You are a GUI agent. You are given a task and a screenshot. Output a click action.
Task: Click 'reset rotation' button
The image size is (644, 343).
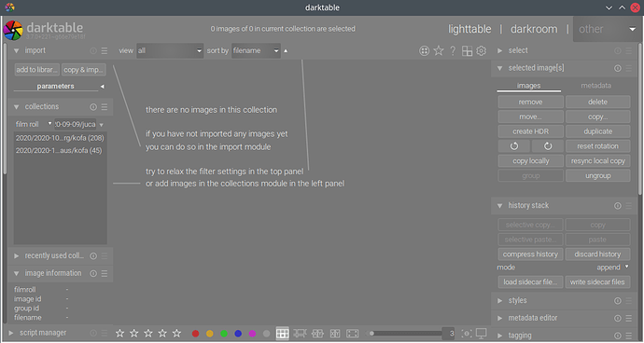click(597, 146)
